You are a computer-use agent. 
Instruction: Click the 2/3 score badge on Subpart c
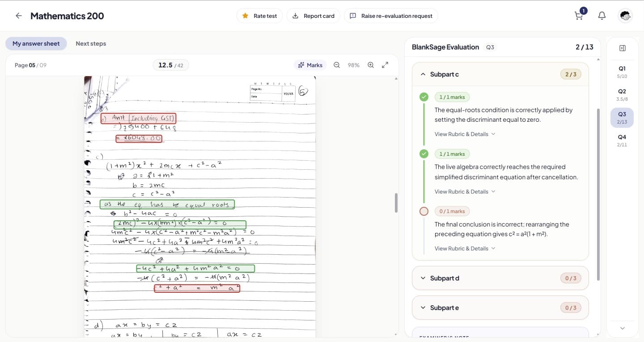tap(571, 74)
